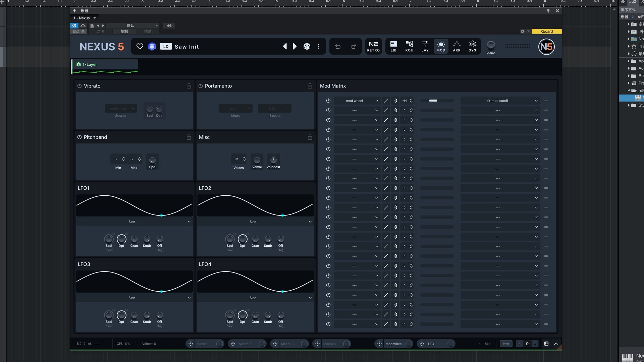The image size is (644, 362).
Task: Toggle power for mod wheel matrix row
Action: (x=328, y=101)
